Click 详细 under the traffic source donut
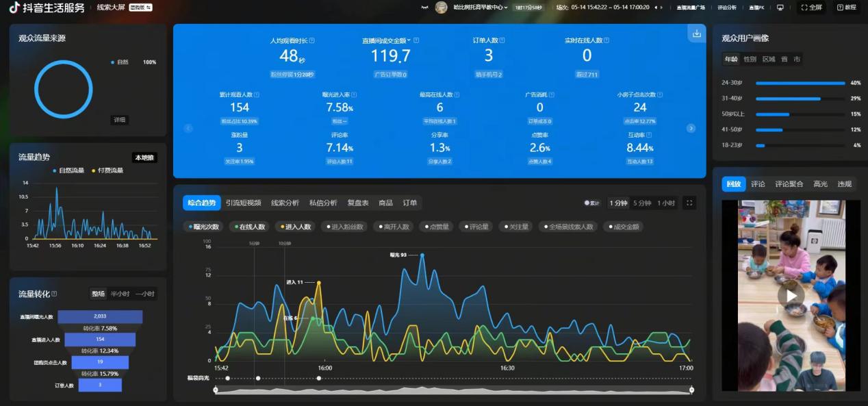Screen dimensions: 868x406 [x=120, y=120]
